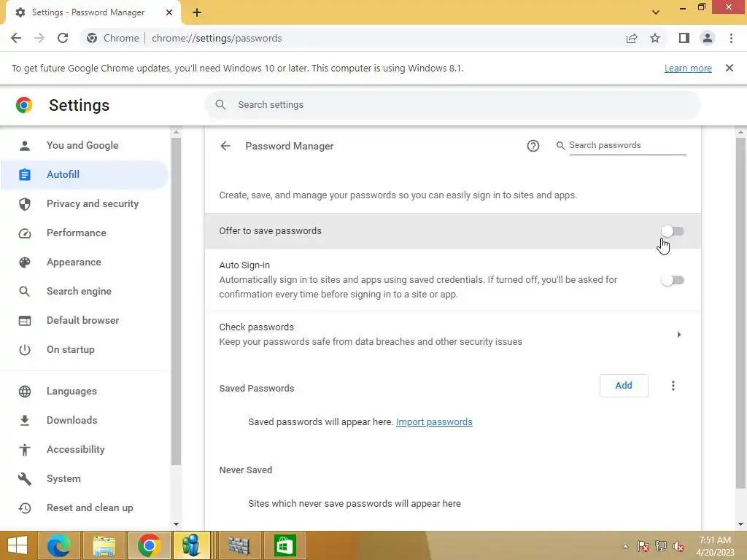Dismiss the Windows update notice bar
Viewport: 747px width, 560px height.
729,68
